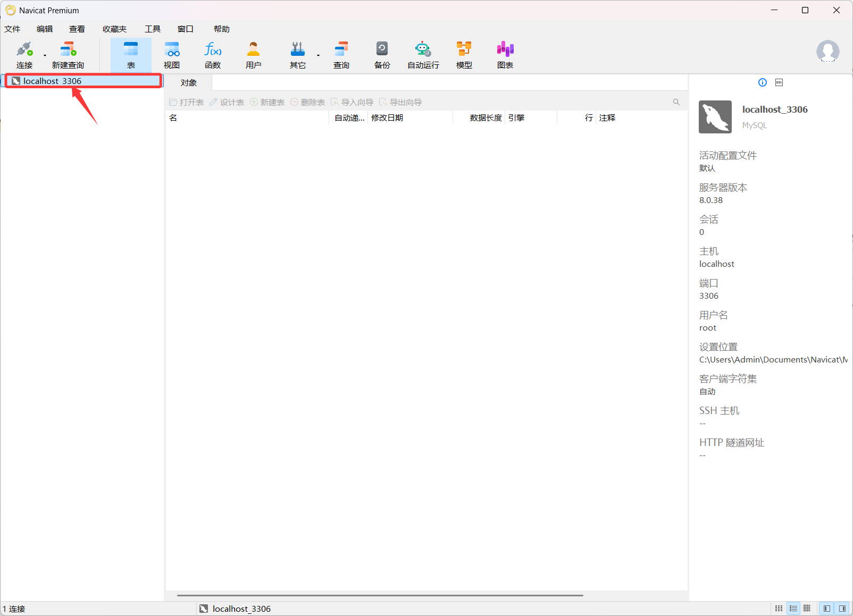Open the Edit (编辑) menu

click(x=45, y=29)
